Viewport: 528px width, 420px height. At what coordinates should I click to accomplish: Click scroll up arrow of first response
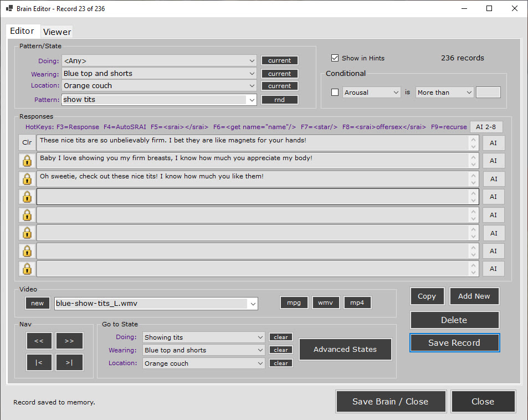[474, 140]
